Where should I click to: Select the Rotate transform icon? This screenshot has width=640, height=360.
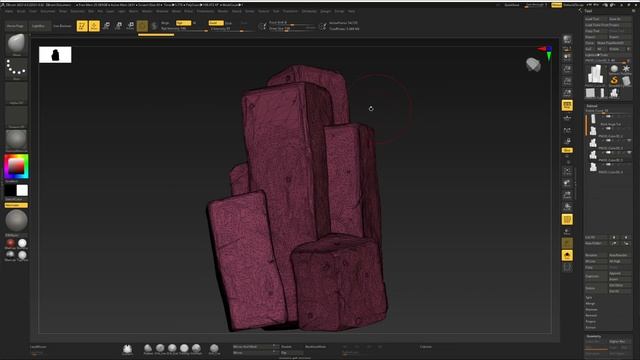click(130, 26)
